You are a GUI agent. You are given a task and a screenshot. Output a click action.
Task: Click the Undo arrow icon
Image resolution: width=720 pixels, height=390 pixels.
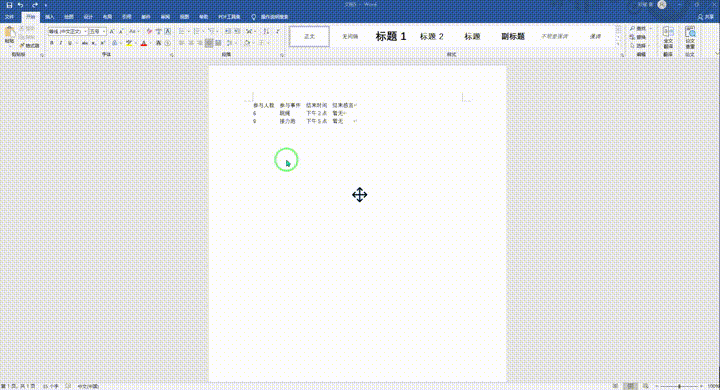(x=21, y=5)
